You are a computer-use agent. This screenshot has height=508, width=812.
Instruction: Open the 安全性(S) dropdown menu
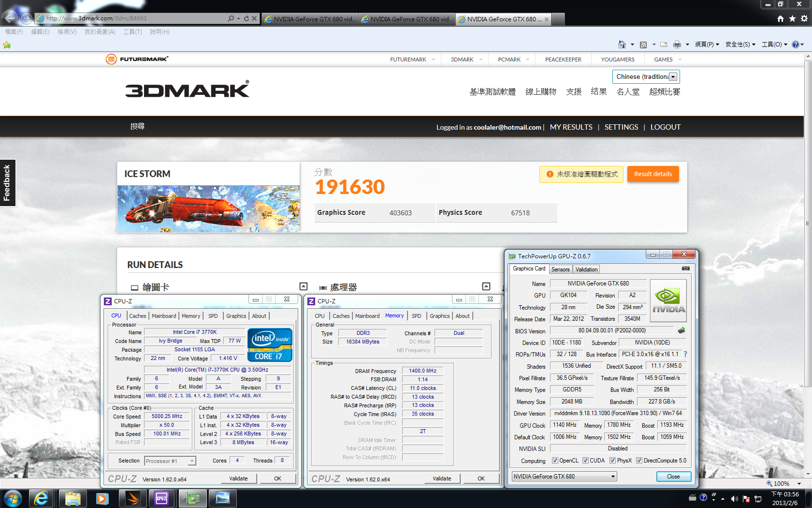[740, 45]
